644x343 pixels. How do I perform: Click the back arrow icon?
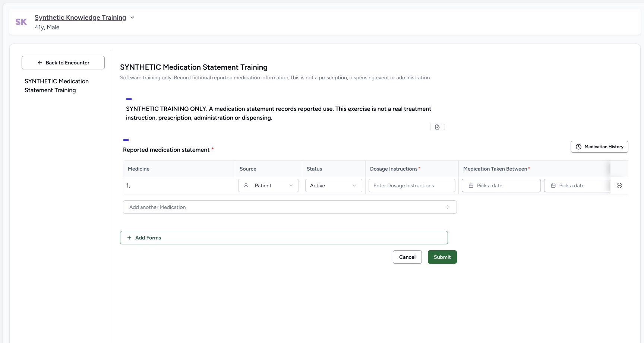40,63
